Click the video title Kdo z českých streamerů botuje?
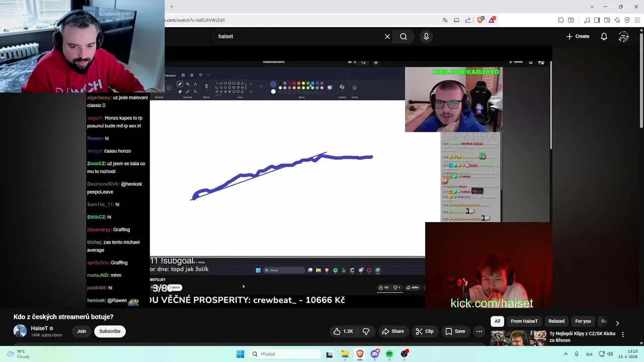 [63, 317]
